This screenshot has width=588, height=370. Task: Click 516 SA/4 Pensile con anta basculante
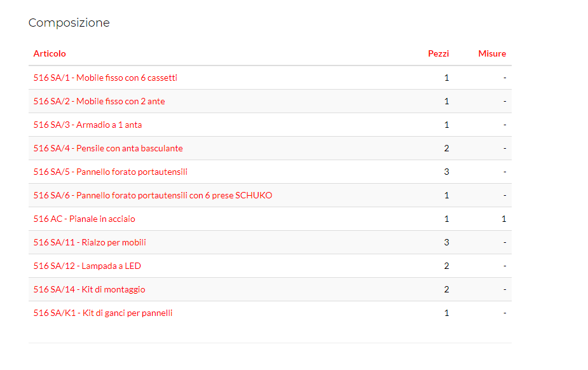pos(108,148)
